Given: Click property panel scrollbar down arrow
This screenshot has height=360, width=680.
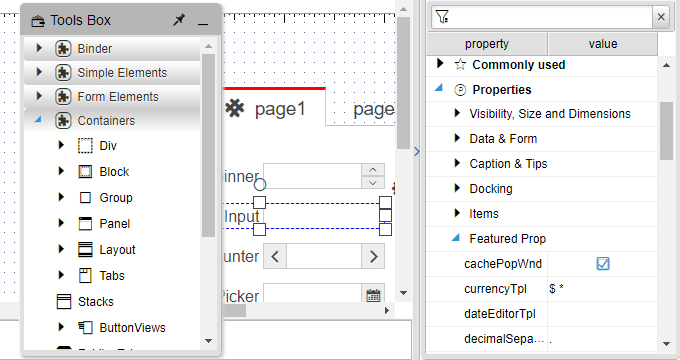Looking at the screenshot, I should tap(666, 344).
